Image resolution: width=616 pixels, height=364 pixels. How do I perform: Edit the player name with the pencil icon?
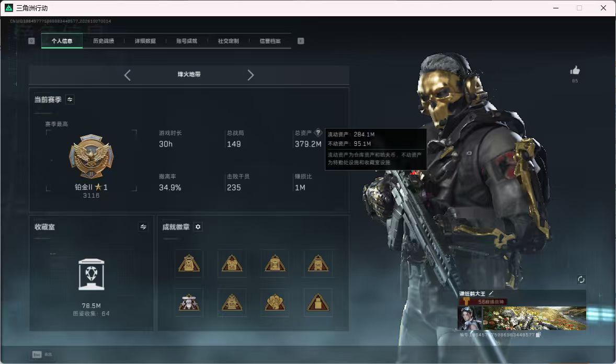[x=491, y=293]
